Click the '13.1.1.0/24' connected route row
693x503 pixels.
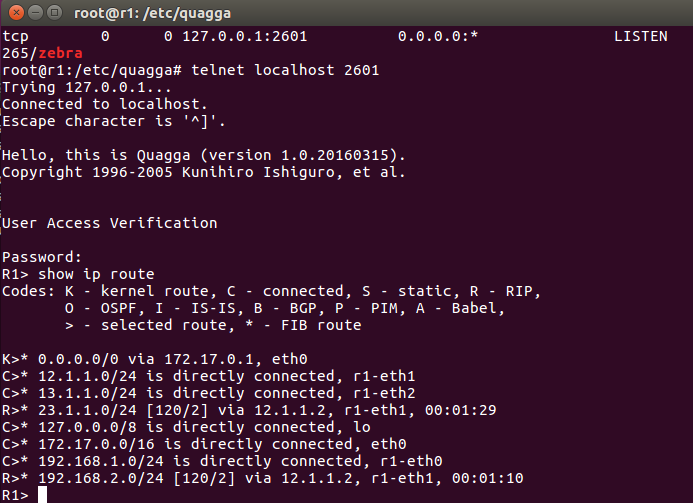tap(209, 393)
